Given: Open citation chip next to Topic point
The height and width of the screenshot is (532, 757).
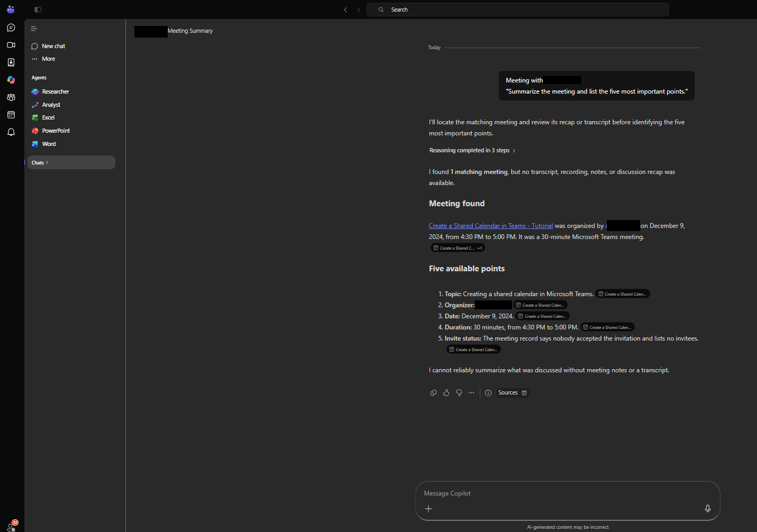Looking at the screenshot, I should pyautogui.click(x=623, y=294).
